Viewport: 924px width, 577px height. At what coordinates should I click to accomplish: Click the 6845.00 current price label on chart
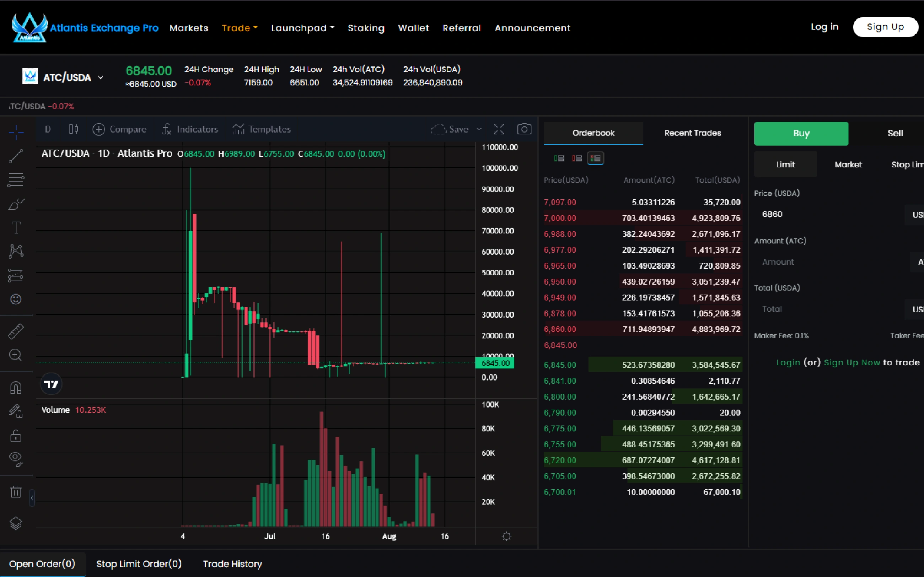tap(495, 363)
